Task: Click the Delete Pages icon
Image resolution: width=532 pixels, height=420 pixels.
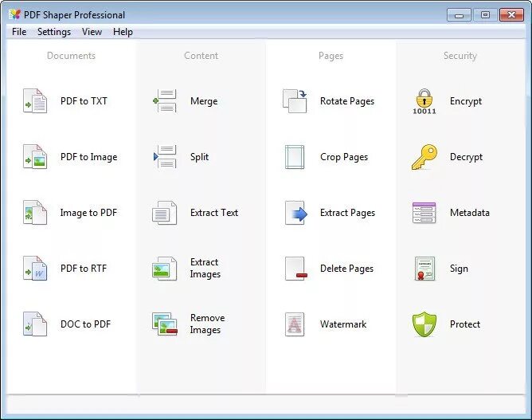Action: [x=295, y=269]
